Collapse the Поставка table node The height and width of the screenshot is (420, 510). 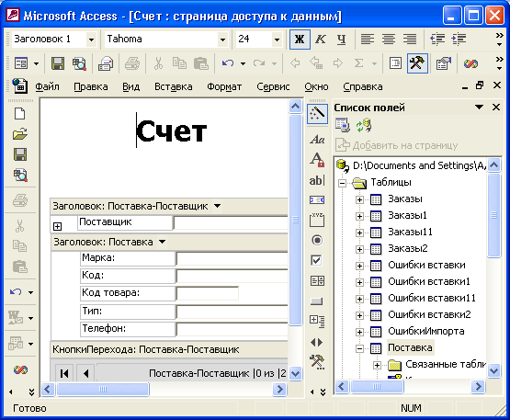click(359, 348)
